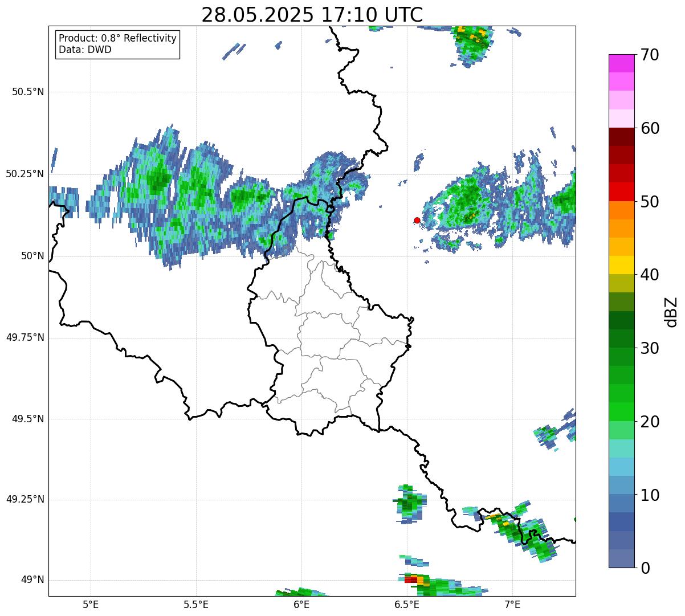Image resolution: width=685 pixels, height=616 pixels.
Task: Click the 49.25°N latitude label
Action: pos(25,499)
